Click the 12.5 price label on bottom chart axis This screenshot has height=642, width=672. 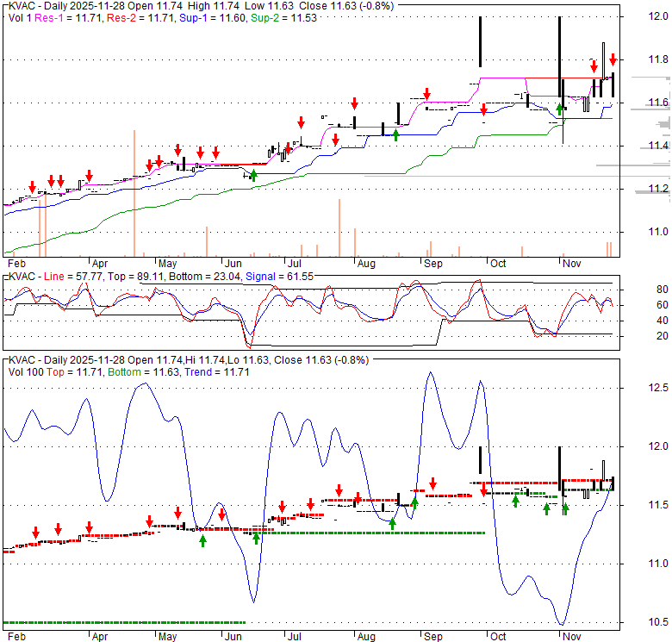[x=658, y=387]
